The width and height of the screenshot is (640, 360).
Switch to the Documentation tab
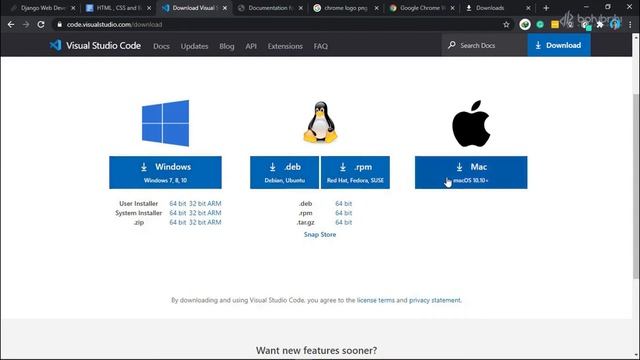pos(271,8)
